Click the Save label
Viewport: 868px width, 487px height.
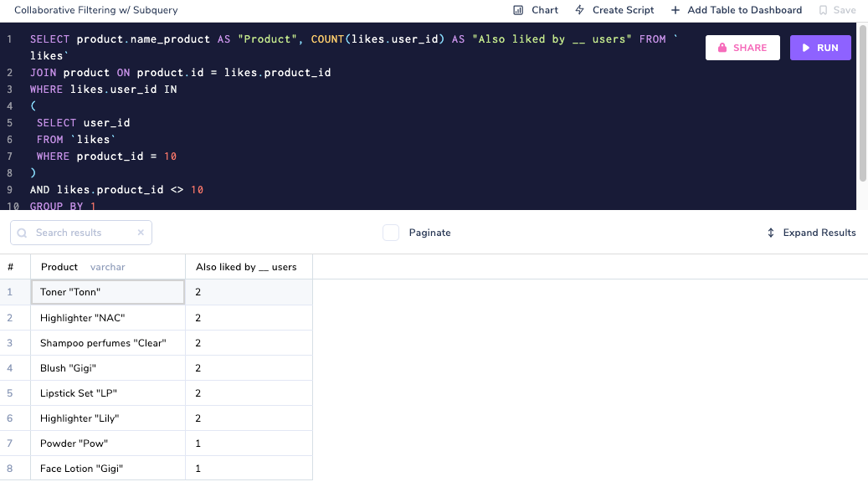(x=845, y=10)
